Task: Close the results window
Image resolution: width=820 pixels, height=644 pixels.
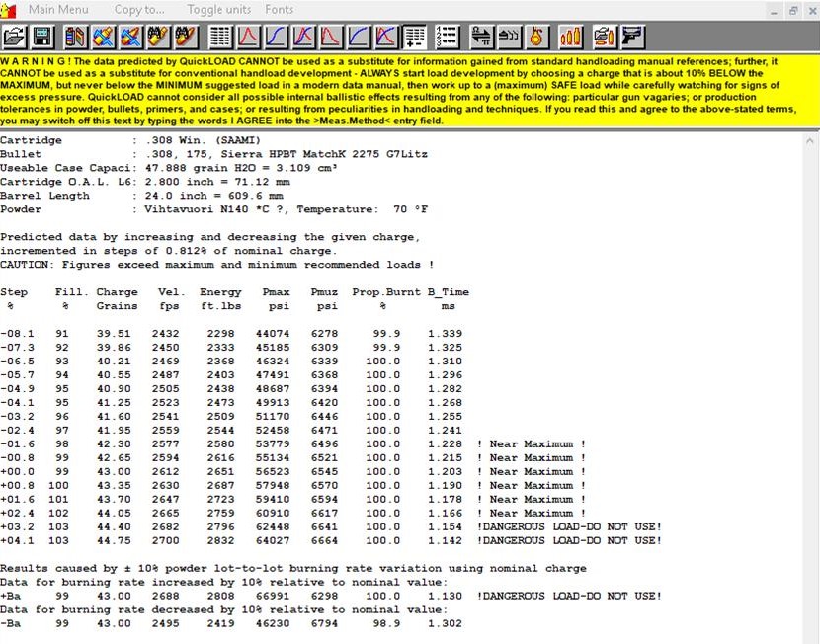Action: point(813,11)
